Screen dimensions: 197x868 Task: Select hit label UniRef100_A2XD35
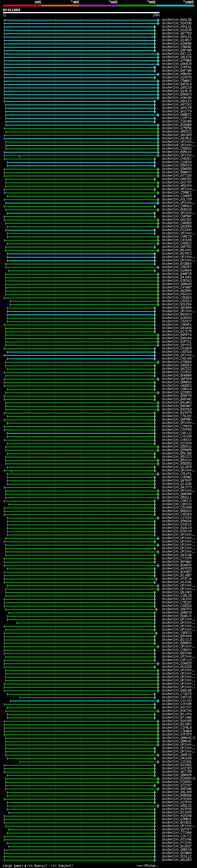point(177,30)
